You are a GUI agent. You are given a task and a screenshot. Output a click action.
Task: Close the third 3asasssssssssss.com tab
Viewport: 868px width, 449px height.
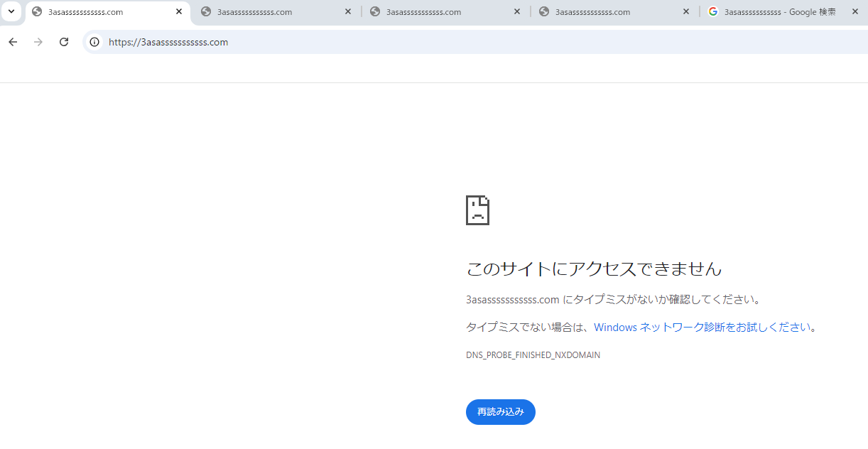tap(517, 12)
